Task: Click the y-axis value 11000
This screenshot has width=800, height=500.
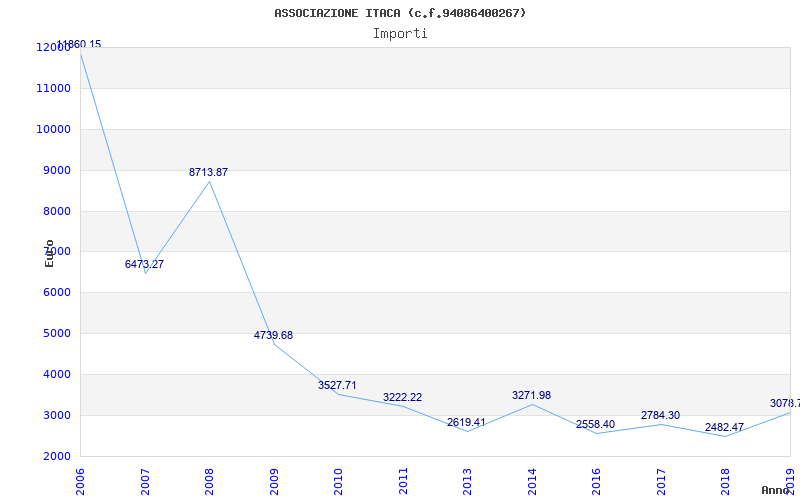Action: click(x=54, y=88)
